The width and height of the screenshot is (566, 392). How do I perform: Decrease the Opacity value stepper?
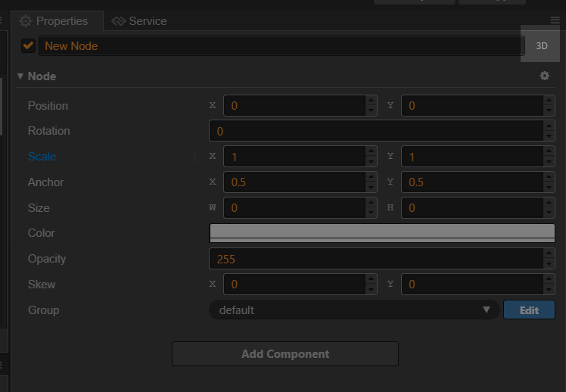[x=549, y=263]
